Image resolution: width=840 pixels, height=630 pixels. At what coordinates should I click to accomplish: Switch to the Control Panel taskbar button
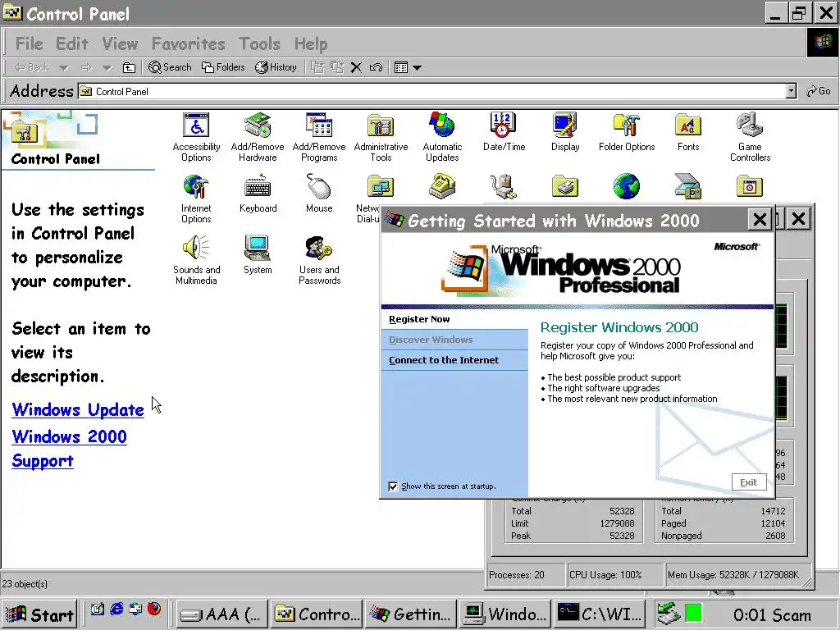tap(316, 614)
